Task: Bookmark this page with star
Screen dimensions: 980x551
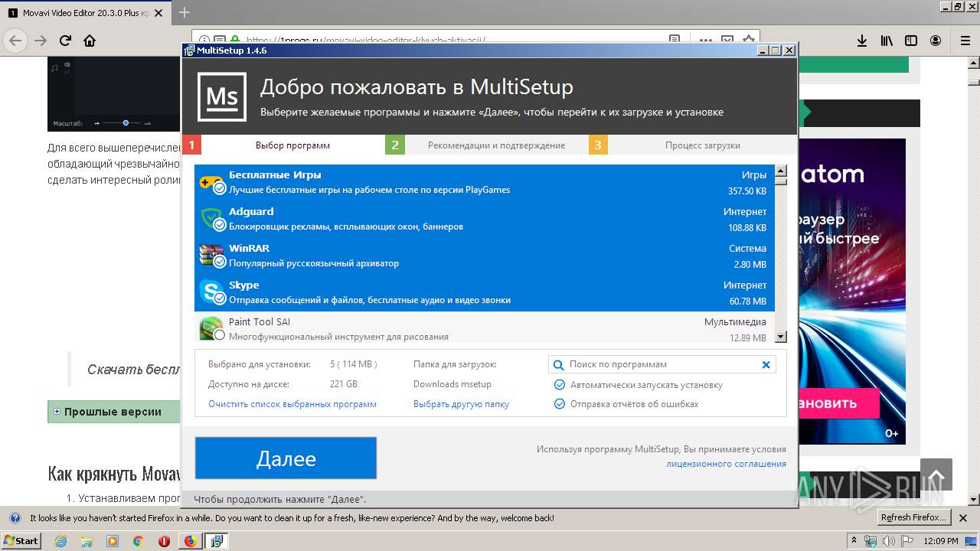Action: coord(749,40)
